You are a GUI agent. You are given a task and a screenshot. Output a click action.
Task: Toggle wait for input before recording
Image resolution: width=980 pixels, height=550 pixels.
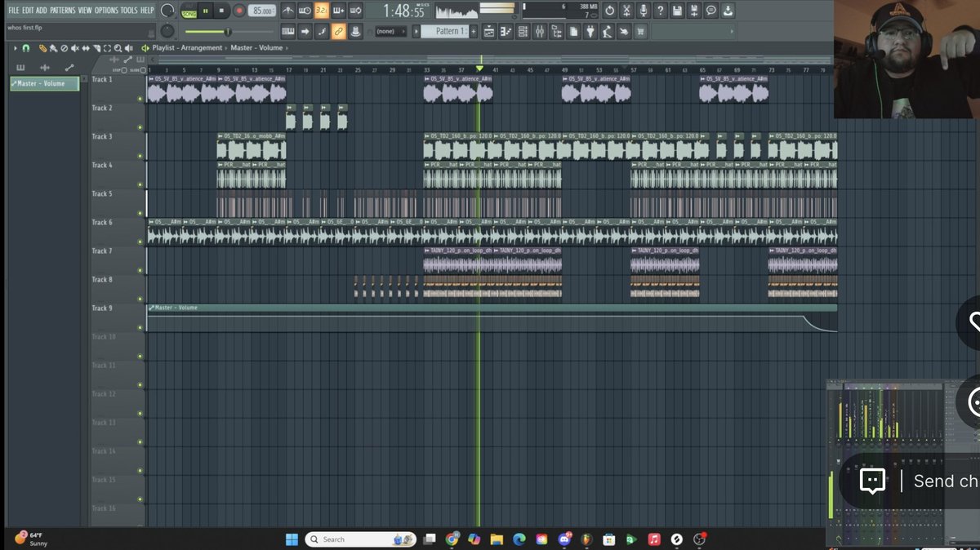[x=305, y=11]
